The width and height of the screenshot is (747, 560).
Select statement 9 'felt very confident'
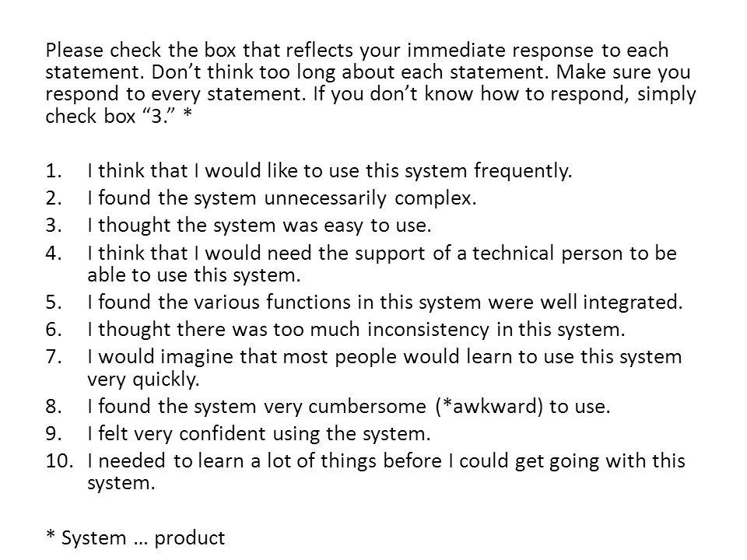coord(258,434)
